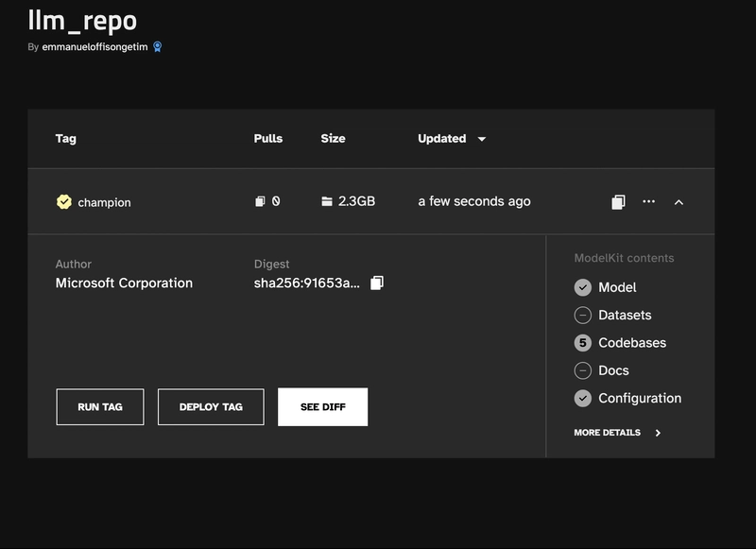Screen dimensions: 756x549
Task: Copy the sha256 digest value
Action: (x=377, y=283)
